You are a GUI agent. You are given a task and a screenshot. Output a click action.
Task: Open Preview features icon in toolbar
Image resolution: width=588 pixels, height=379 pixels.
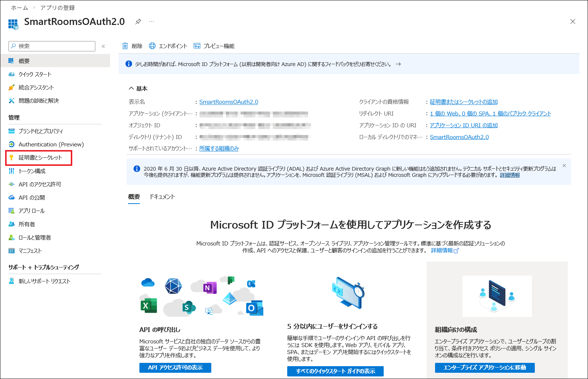197,46
